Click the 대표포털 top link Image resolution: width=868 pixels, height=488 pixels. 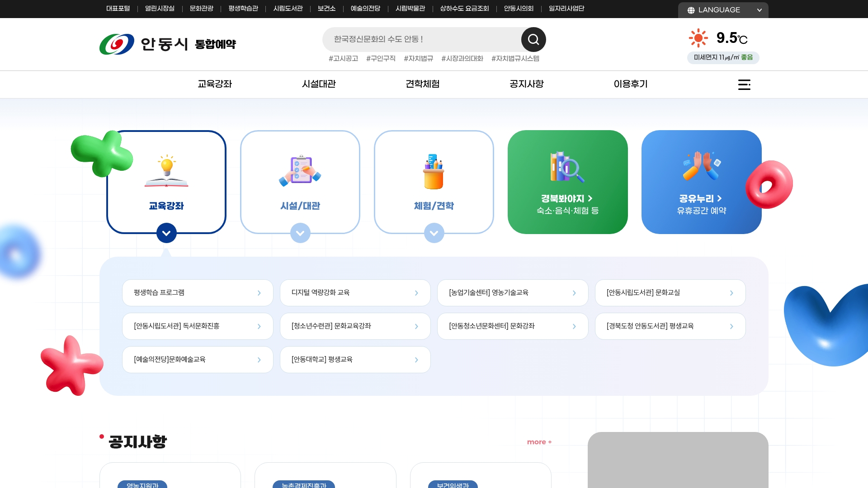(x=118, y=9)
